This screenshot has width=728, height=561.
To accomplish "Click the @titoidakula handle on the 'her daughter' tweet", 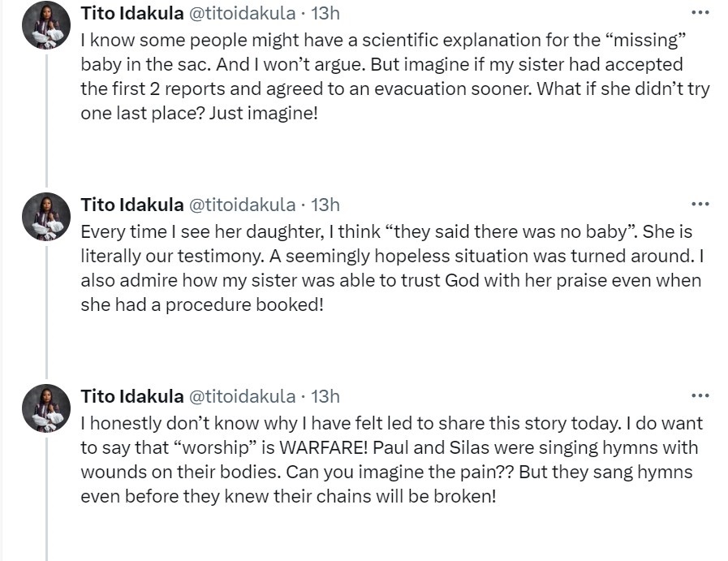I will coord(242,205).
